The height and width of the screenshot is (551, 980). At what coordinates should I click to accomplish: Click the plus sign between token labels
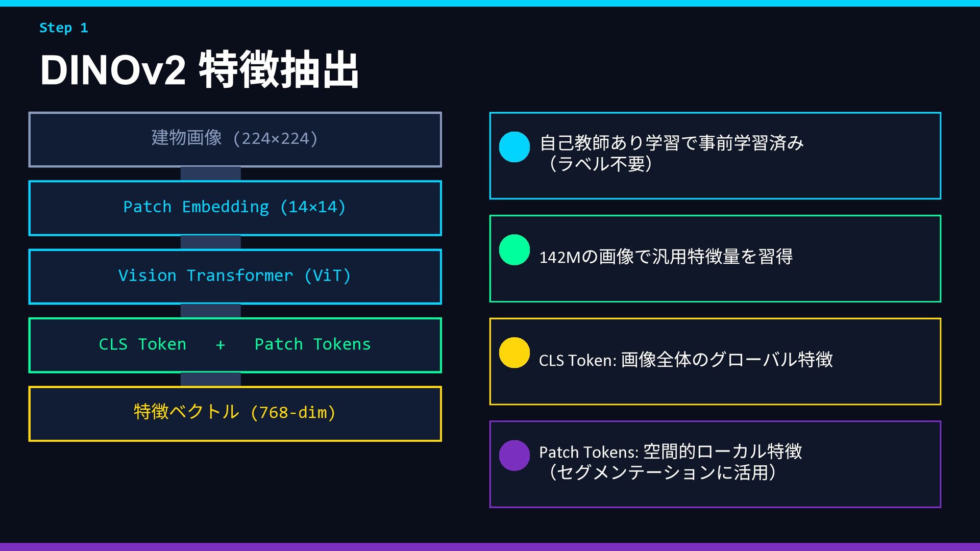(x=220, y=345)
